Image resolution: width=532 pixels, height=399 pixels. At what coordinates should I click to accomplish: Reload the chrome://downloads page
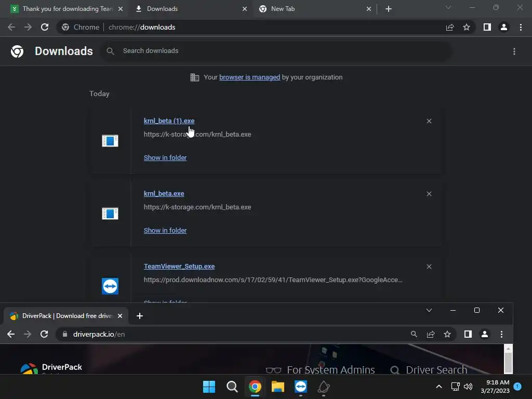pyautogui.click(x=45, y=27)
